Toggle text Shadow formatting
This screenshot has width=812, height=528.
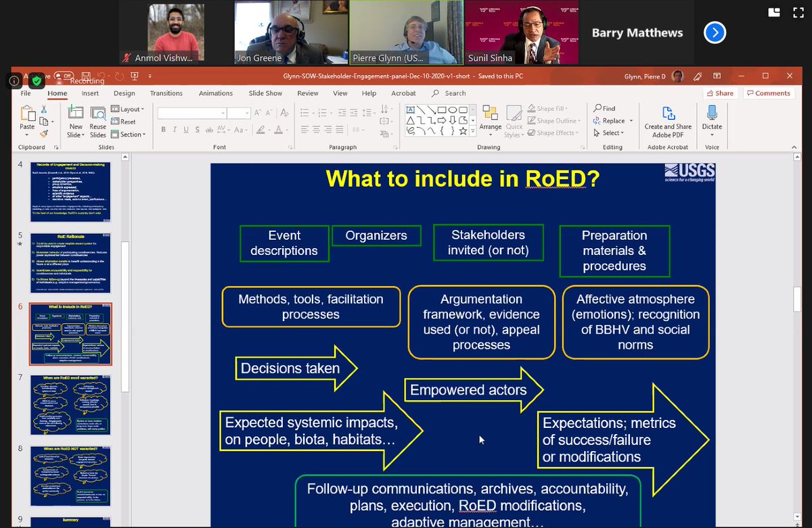[x=196, y=130]
